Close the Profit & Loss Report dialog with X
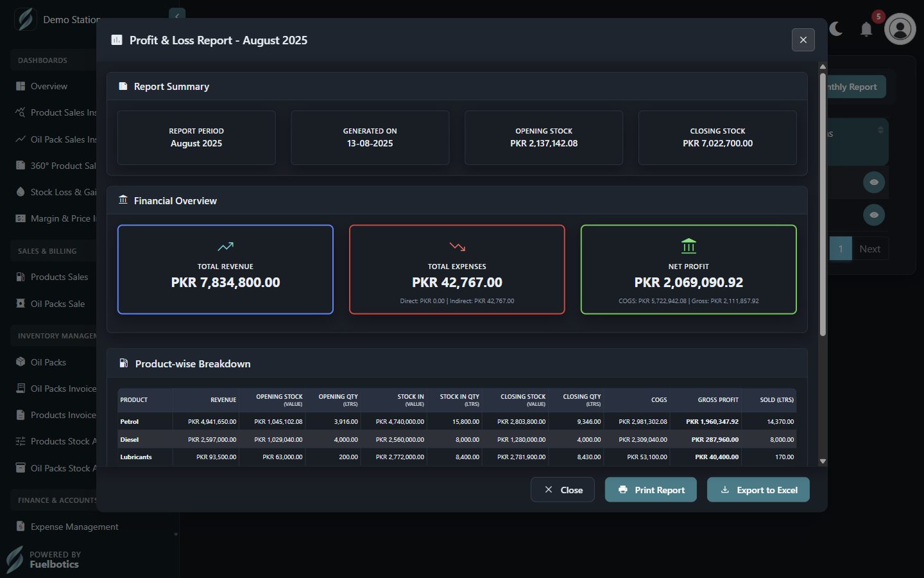 coord(803,40)
